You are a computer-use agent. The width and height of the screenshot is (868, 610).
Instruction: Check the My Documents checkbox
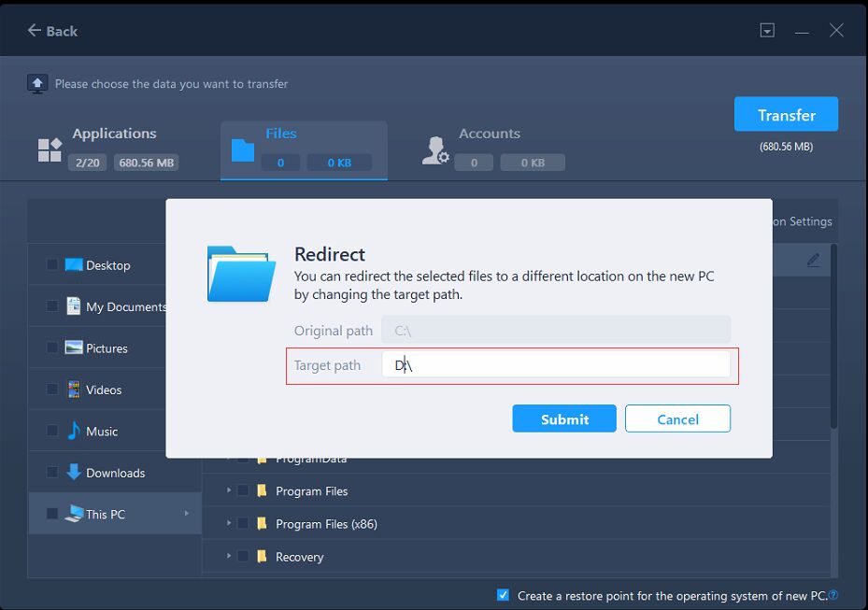(x=51, y=305)
